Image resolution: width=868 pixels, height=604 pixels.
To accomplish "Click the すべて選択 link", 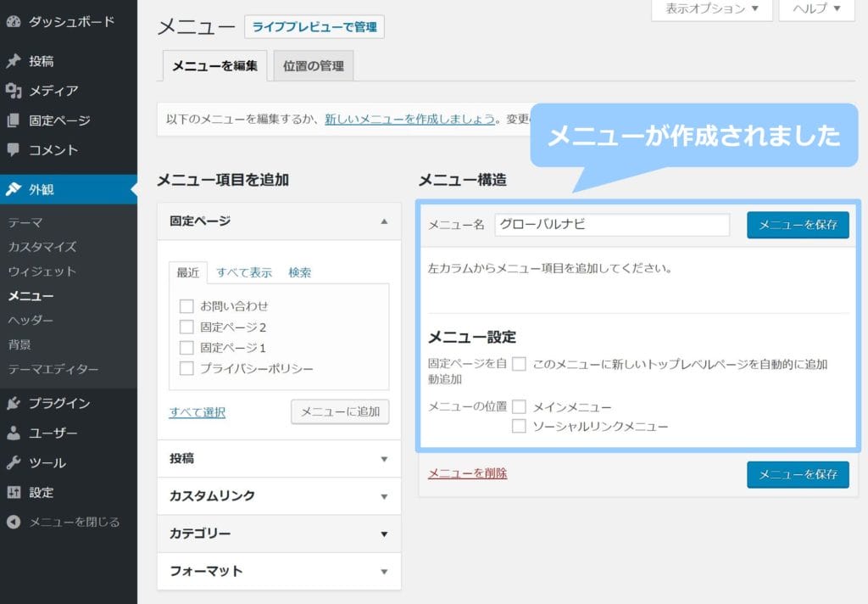I will 197,412.
